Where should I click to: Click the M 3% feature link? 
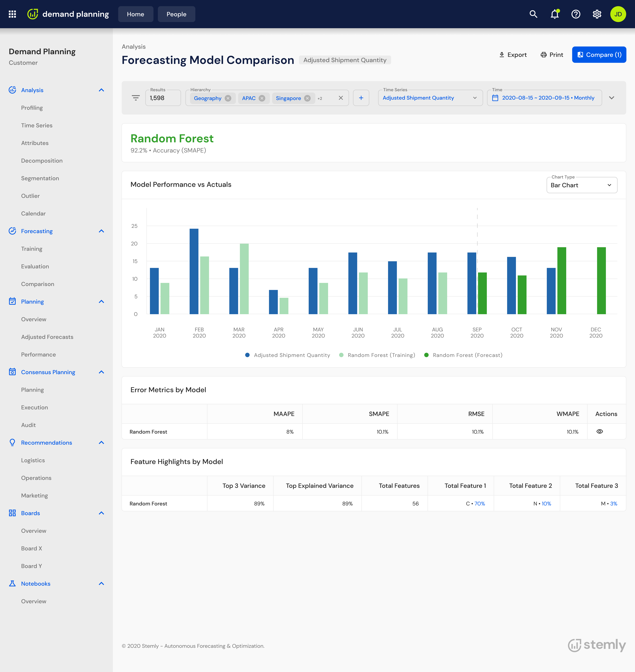[x=614, y=504]
